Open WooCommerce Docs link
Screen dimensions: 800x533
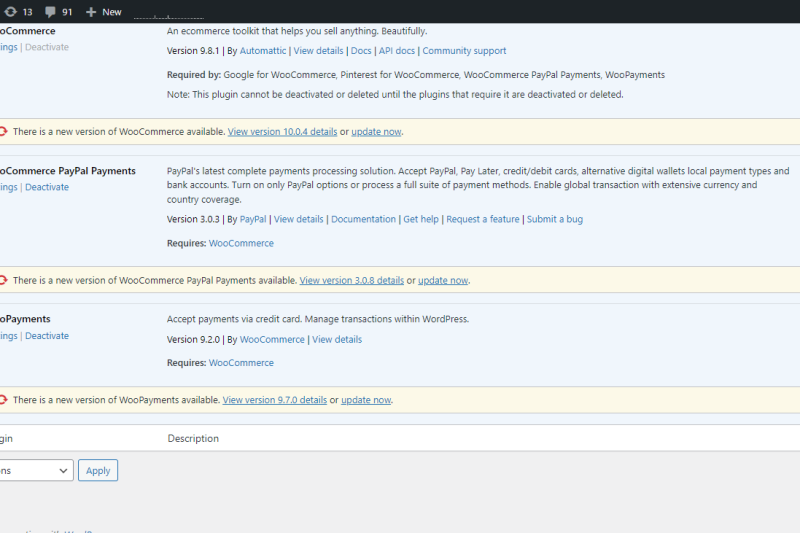point(361,50)
